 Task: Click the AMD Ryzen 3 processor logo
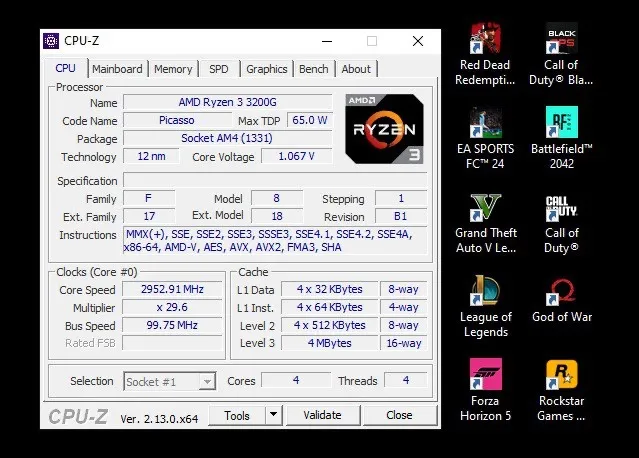384,129
